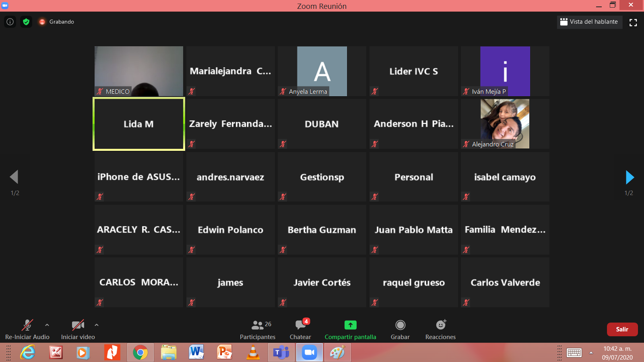Show hidden system tray icons
This screenshot has height=362, width=644.
click(x=591, y=353)
